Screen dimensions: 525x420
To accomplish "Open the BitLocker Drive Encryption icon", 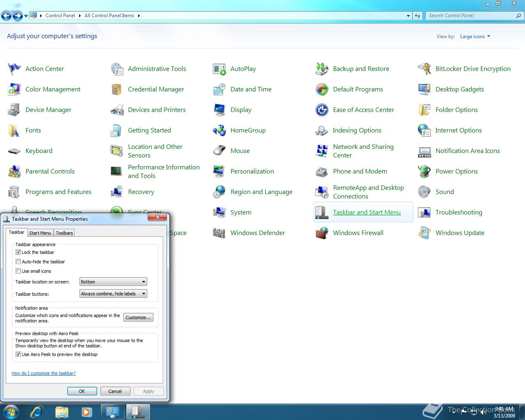I will coord(425,69).
